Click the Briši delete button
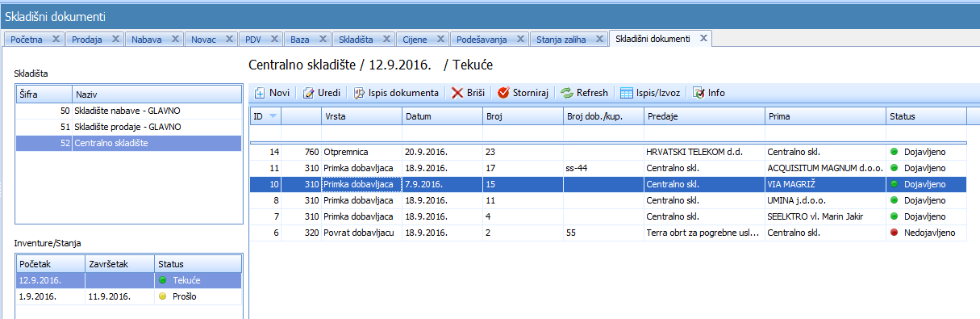Image resolution: width=980 pixels, height=319 pixels. click(x=468, y=93)
